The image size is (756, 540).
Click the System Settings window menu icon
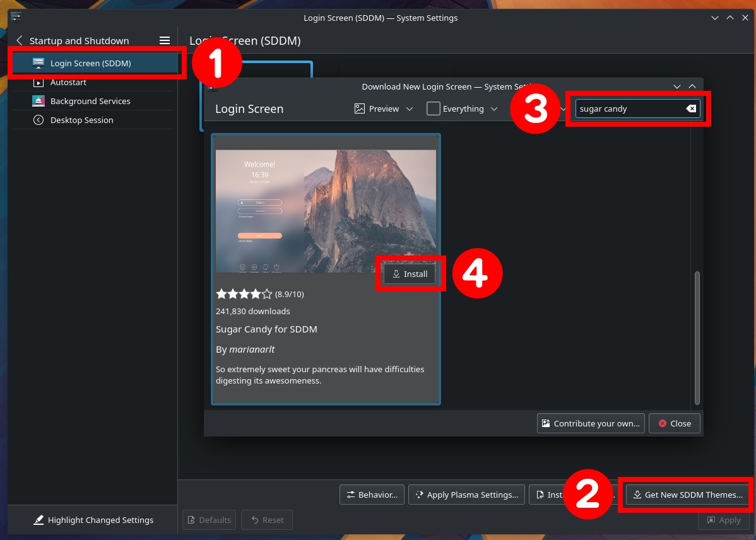point(16,18)
